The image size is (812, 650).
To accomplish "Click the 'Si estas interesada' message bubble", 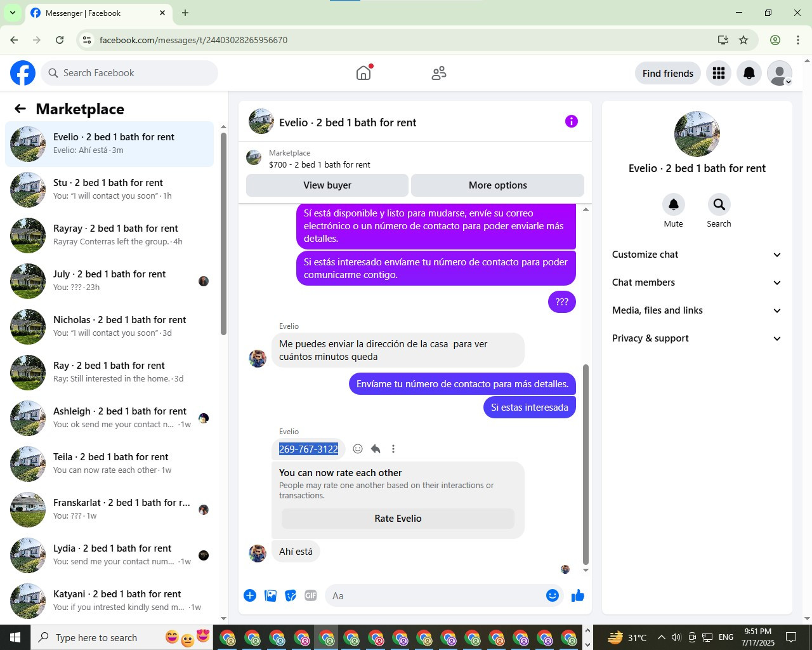I will 530,408.
